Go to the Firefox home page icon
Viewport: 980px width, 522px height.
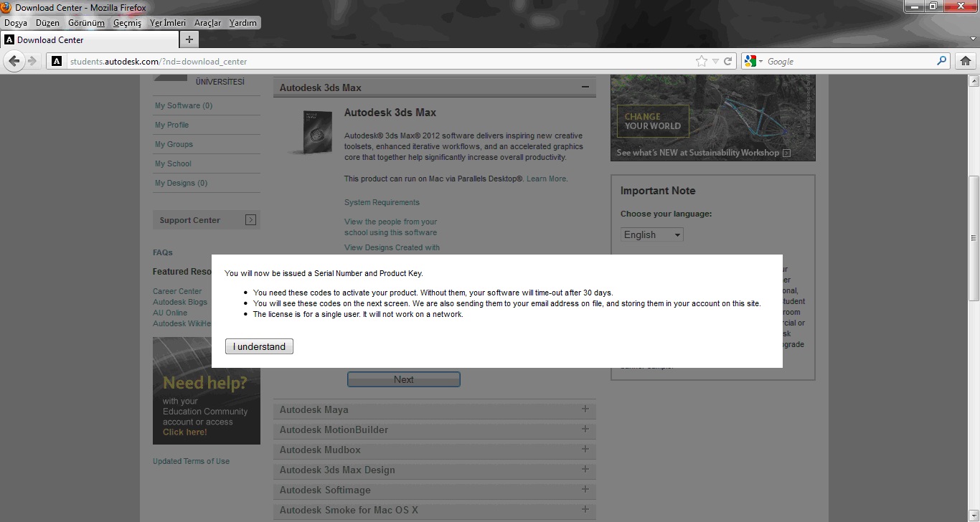966,61
